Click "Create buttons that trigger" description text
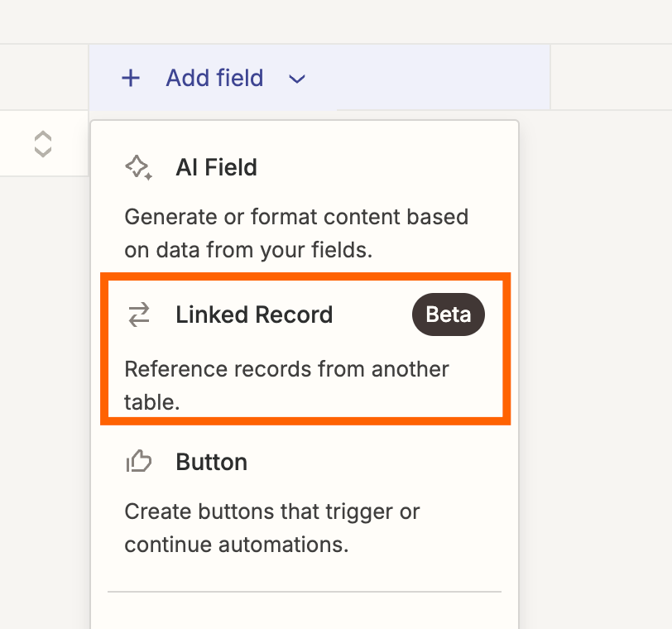The height and width of the screenshot is (629, 672). click(271, 512)
